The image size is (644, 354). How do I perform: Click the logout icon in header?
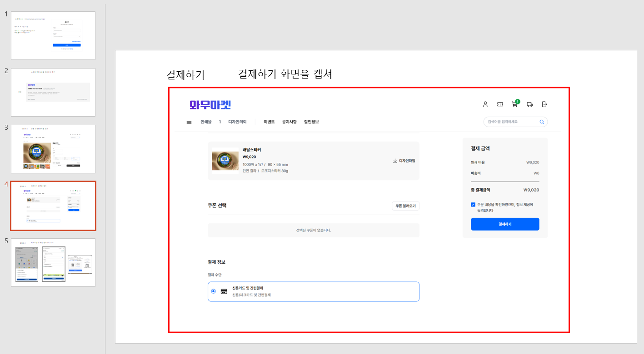point(544,104)
